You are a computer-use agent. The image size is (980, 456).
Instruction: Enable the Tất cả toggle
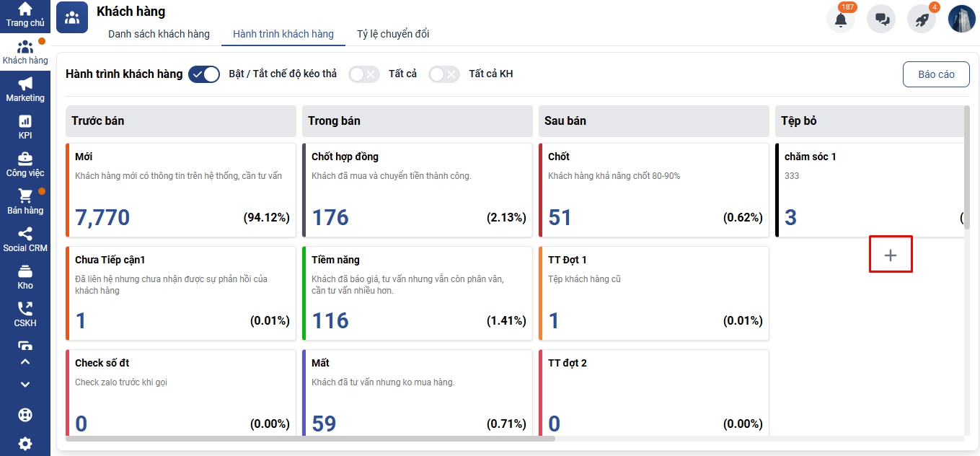(x=363, y=74)
